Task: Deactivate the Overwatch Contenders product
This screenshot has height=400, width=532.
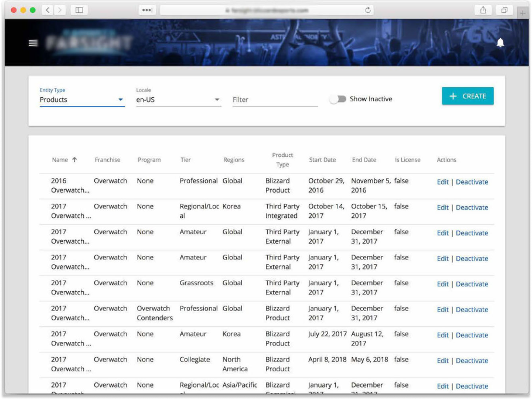Action: click(472, 309)
